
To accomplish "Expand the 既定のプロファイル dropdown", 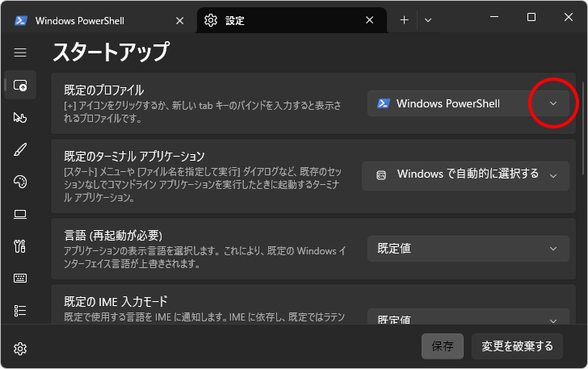I will 468,103.
